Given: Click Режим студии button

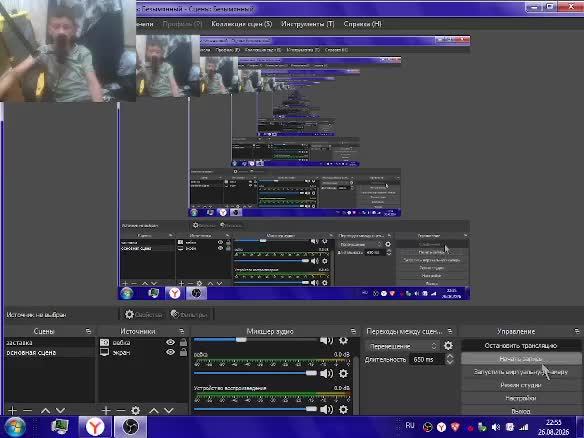Looking at the screenshot, I should click(521, 385).
